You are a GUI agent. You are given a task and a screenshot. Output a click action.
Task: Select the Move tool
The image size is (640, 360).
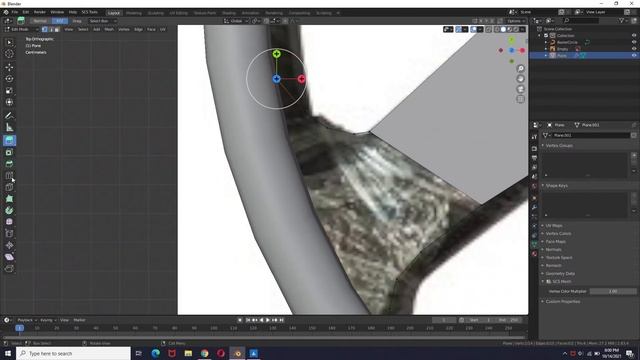(x=9, y=67)
